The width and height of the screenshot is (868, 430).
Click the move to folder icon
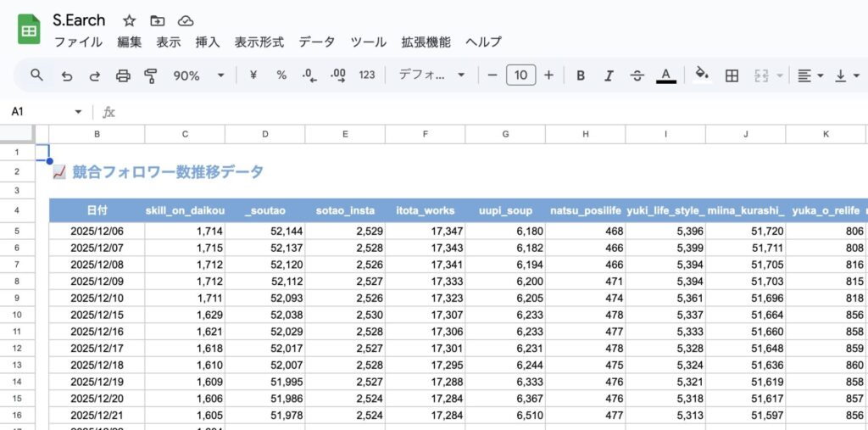click(157, 20)
